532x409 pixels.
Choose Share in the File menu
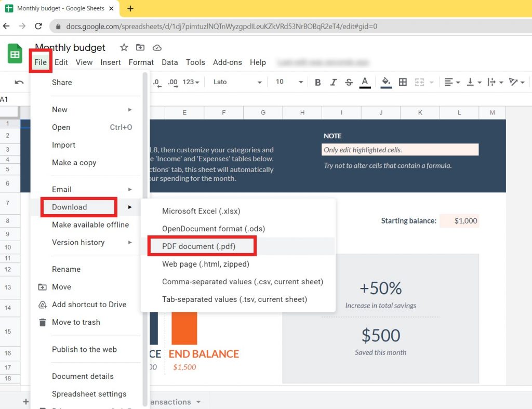click(87, 83)
